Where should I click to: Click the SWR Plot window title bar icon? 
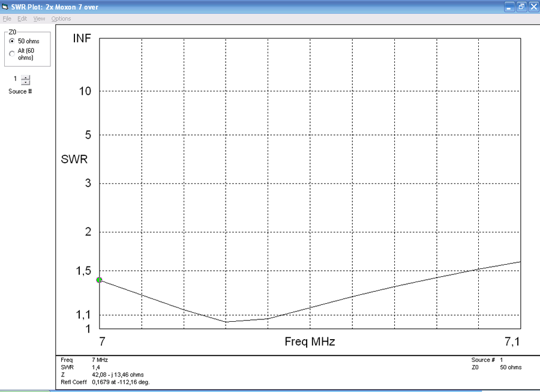click(5, 7)
